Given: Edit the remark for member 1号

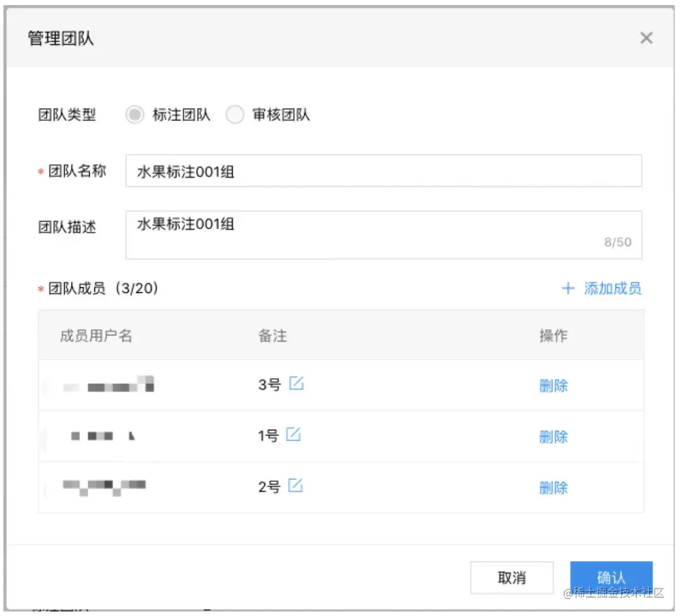Looking at the screenshot, I should pos(293,434).
